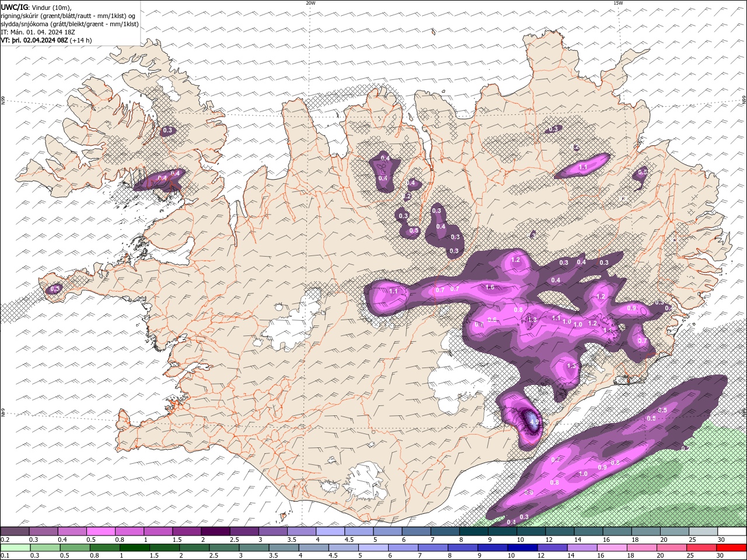Click the top-row swatch labeled 1.5
Image resolution: width=747 pixels, height=560 pixels.
187,531
